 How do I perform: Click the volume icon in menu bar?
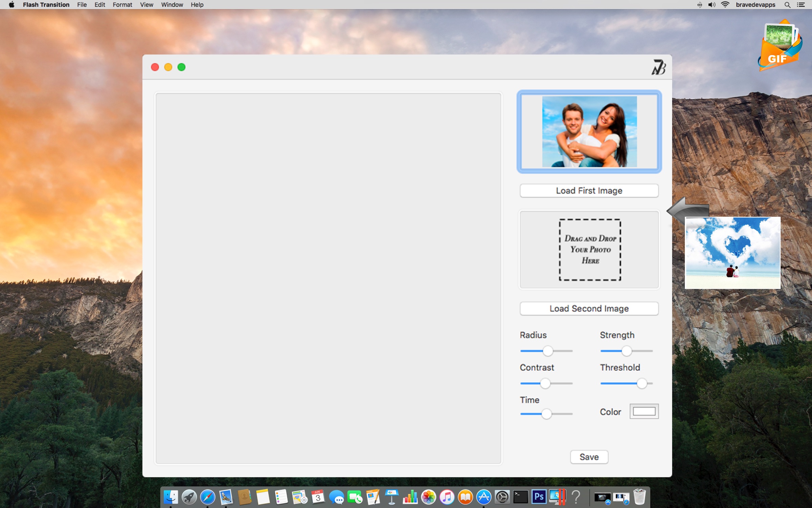pyautogui.click(x=712, y=5)
